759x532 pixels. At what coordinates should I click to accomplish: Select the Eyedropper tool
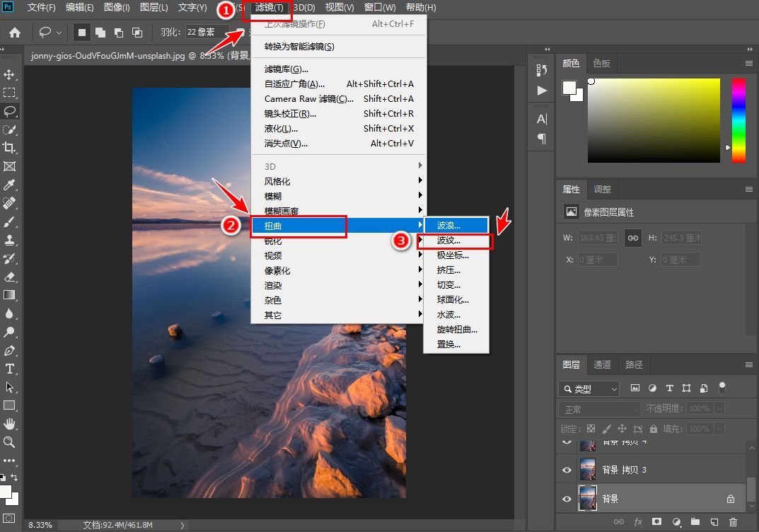click(9, 185)
